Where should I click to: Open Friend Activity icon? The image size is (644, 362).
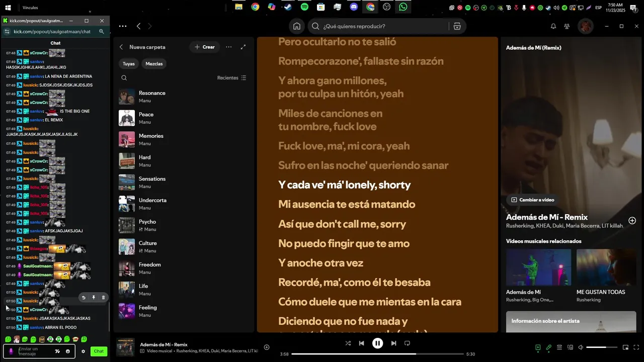coord(567,26)
